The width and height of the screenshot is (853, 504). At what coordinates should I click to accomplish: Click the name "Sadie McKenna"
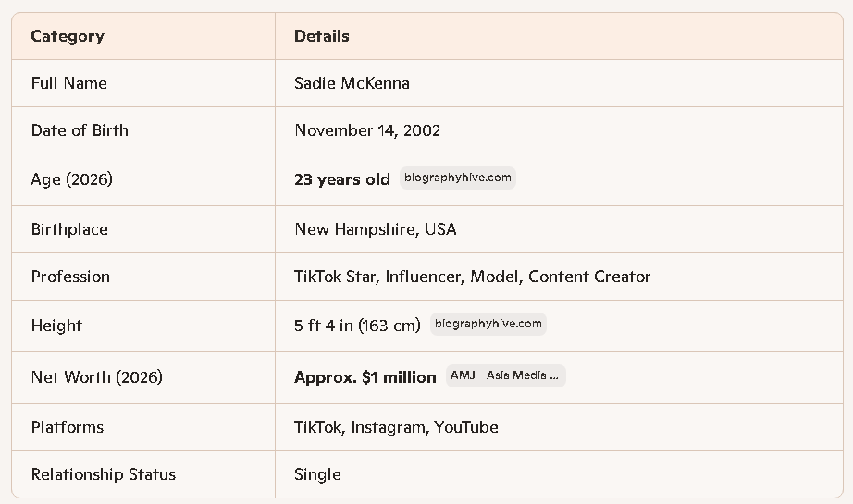click(x=352, y=83)
